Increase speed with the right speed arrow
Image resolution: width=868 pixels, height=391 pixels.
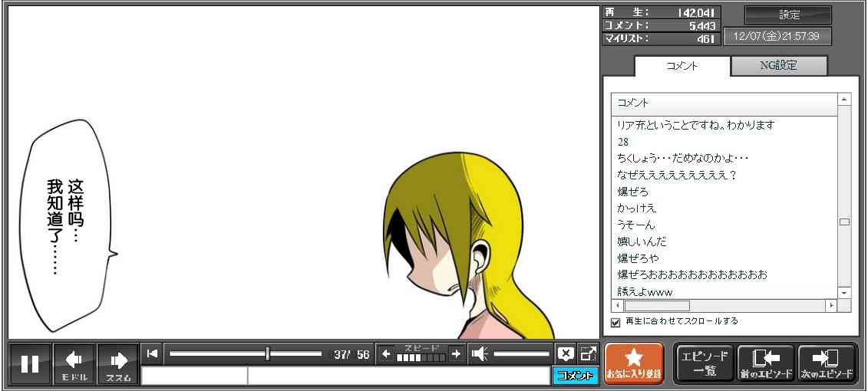click(x=456, y=353)
